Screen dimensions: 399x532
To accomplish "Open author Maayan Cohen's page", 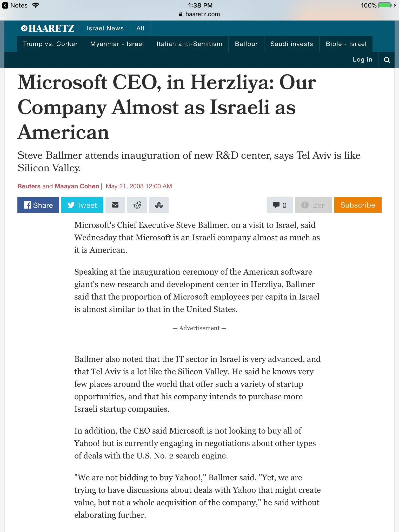I will point(77,186).
